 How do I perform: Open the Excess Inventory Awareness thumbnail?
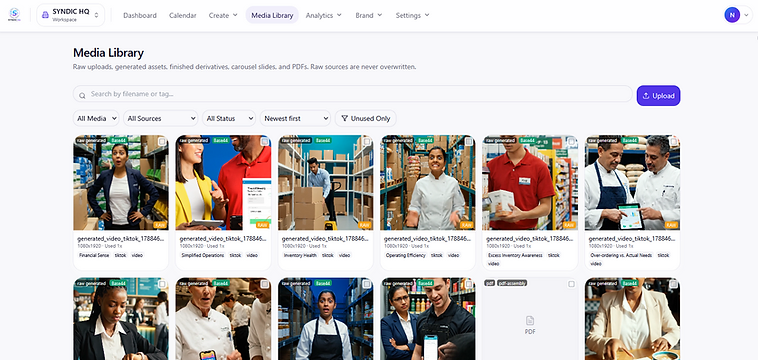pos(530,183)
